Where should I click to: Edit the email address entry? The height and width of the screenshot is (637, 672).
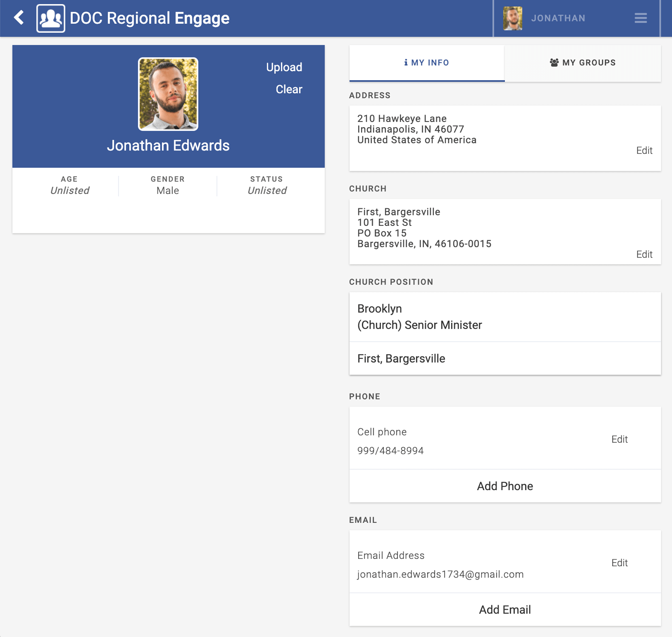click(x=619, y=563)
